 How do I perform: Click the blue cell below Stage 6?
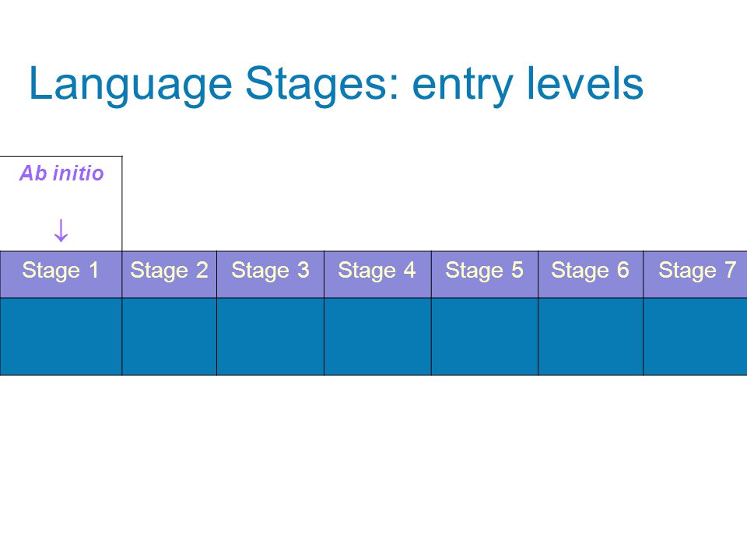coord(591,337)
